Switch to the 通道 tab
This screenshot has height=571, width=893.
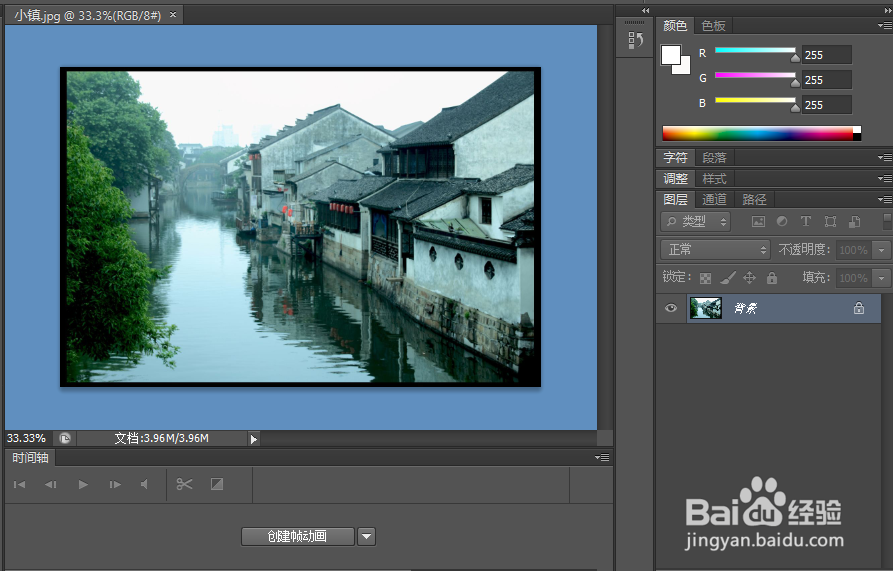pyautogui.click(x=714, y=199)
